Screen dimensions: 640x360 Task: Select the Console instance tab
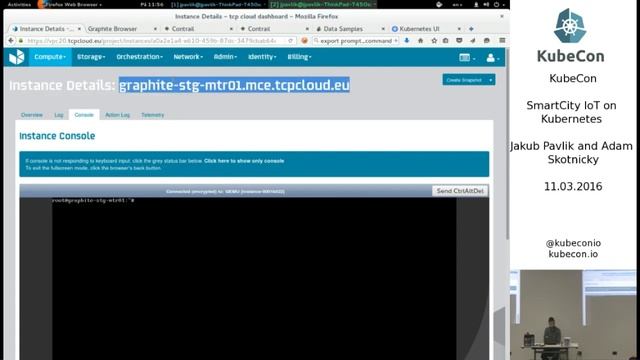(x=84, y=115)
